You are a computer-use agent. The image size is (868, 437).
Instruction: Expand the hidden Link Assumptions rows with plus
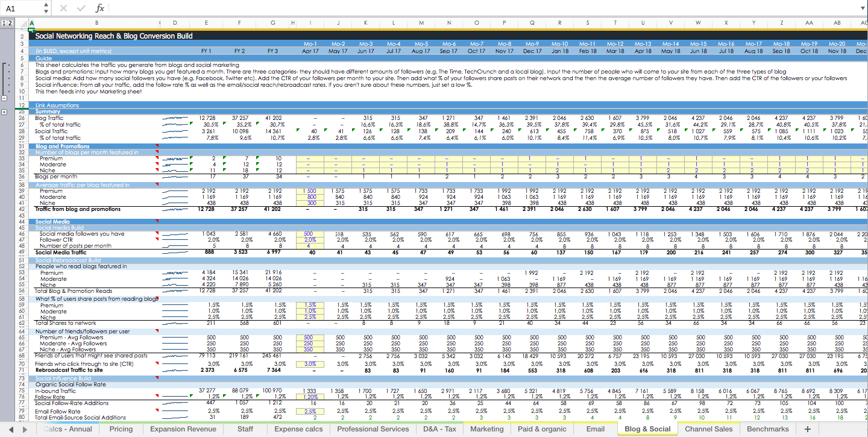[5, 112]
